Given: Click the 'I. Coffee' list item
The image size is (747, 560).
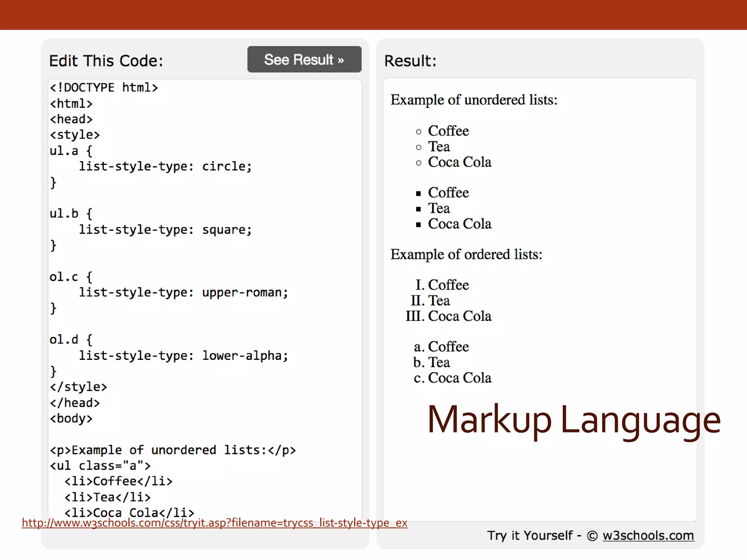Looking at the screenshot, I should [x=442, y=285].
